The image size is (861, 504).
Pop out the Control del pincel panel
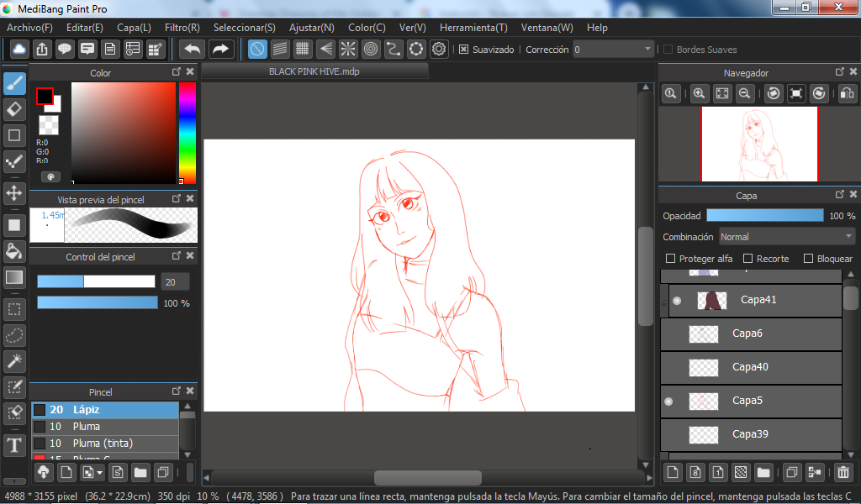coord(177,255)
